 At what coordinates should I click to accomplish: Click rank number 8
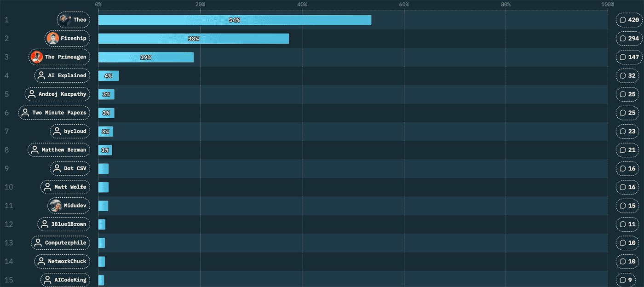pos(6,150)
